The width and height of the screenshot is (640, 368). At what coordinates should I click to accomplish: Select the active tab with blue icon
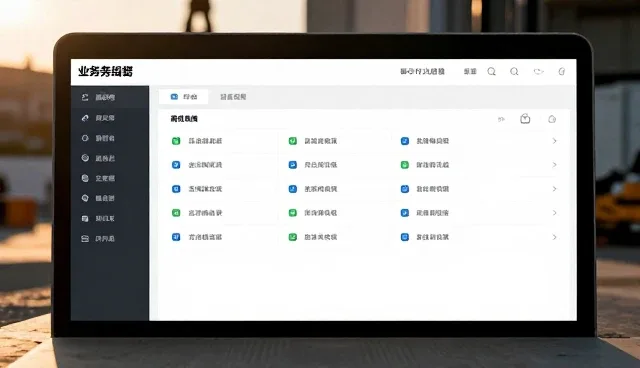click(x=184, y=97)
